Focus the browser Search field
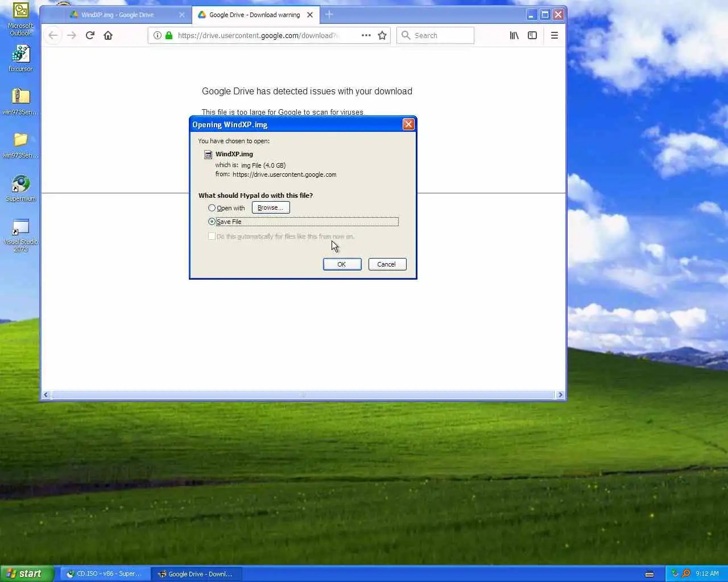Viewport: 728px width, 582px height. (x=436, y=35)
